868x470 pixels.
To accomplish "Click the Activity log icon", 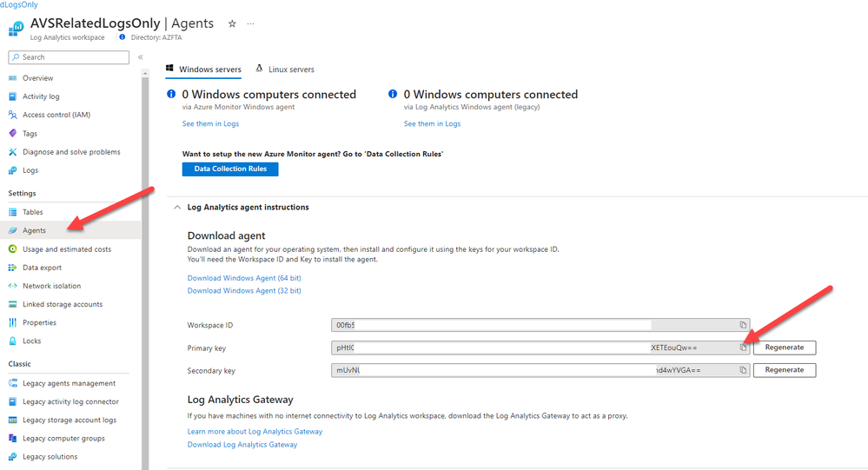I will (x=13, y=96).
